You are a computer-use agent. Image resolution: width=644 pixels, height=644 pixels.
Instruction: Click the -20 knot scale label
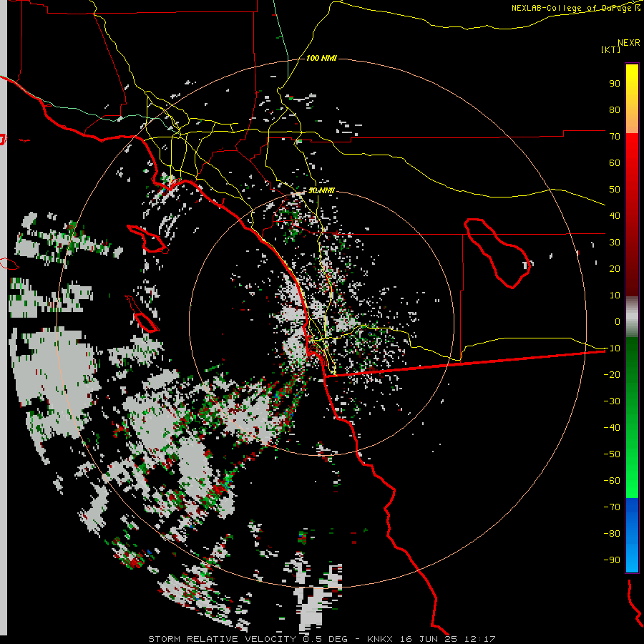pyautogui.click(x=612, y=374)
